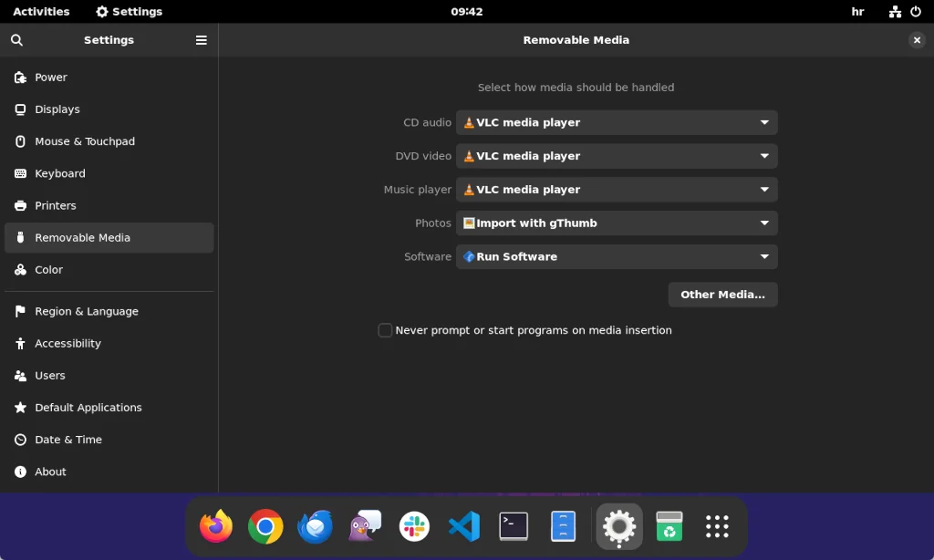
Task: Open the Activities overview
Action: [41, 11]
